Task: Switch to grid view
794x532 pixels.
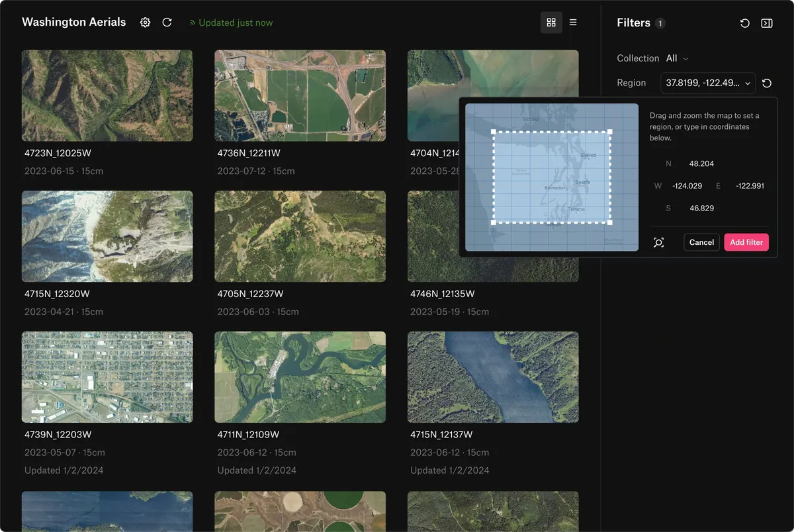Action: [x=551, y=22]
